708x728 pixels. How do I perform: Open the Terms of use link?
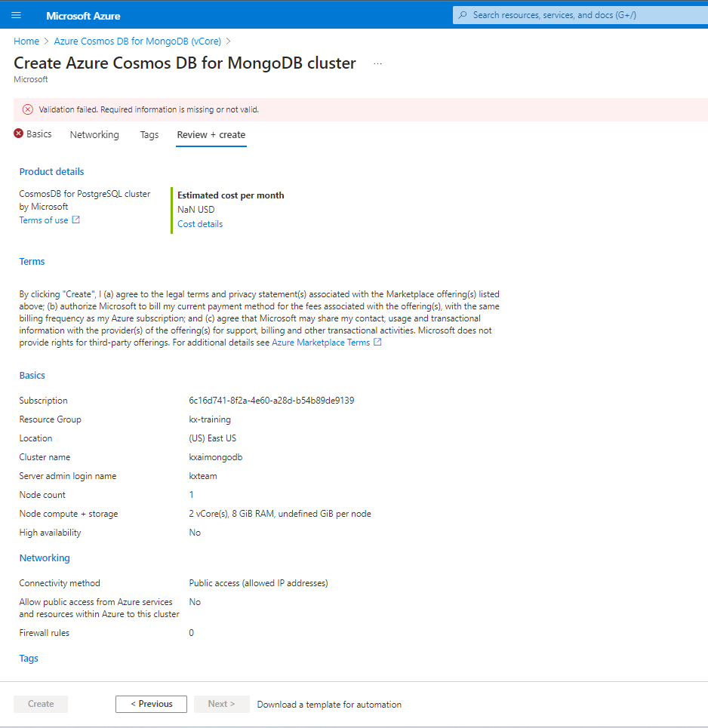pos(44,220)
